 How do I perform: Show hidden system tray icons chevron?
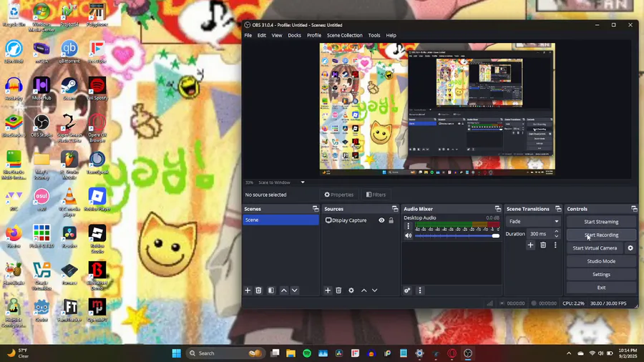569,353
